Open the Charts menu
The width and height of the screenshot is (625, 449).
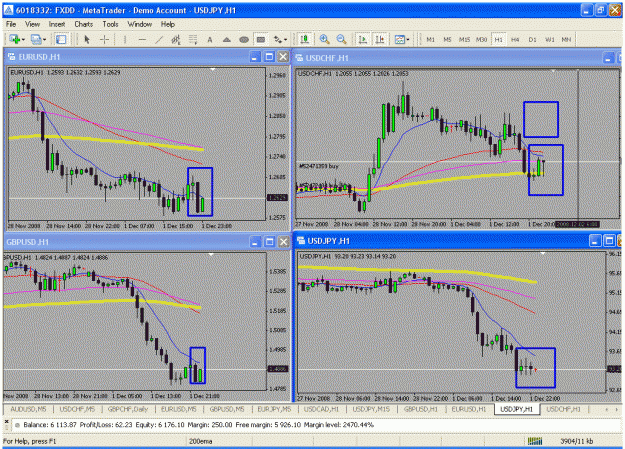(x=83, y=24)
